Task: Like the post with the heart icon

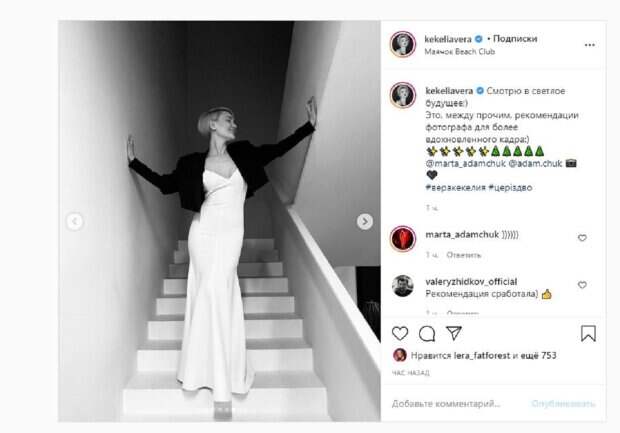Action: point(400,333)
